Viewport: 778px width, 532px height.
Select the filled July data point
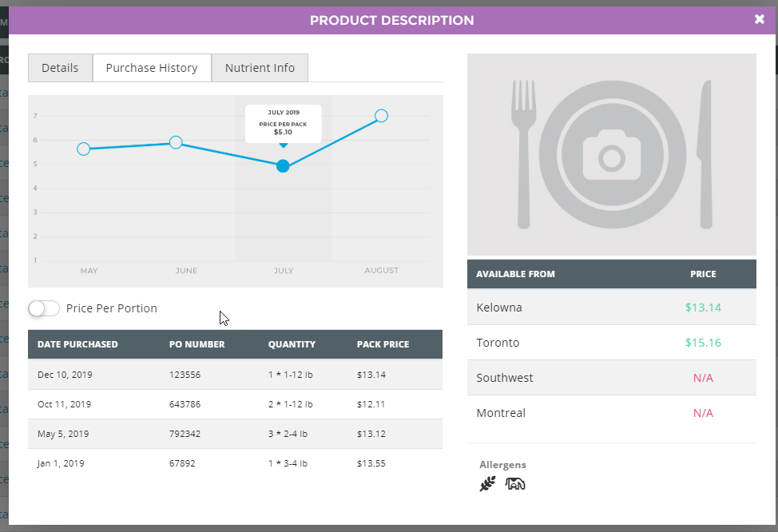(283, 166)
